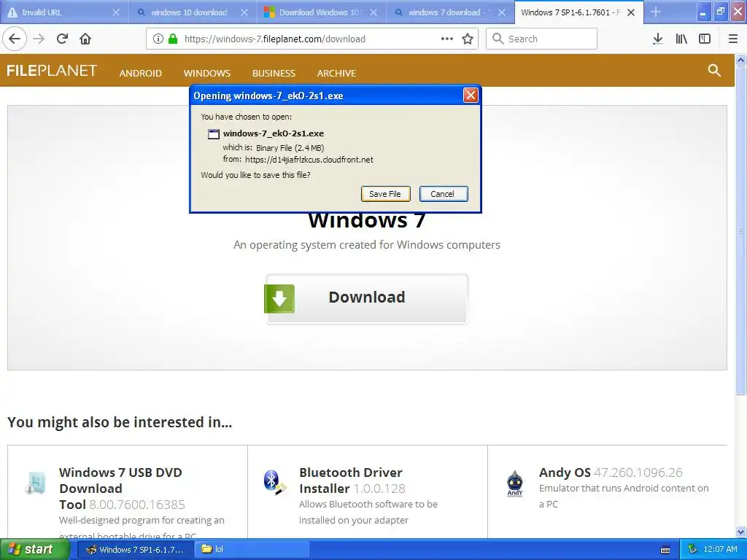
Task: Click the page scrollbar up arrow
Action: (x=740, y=60)
